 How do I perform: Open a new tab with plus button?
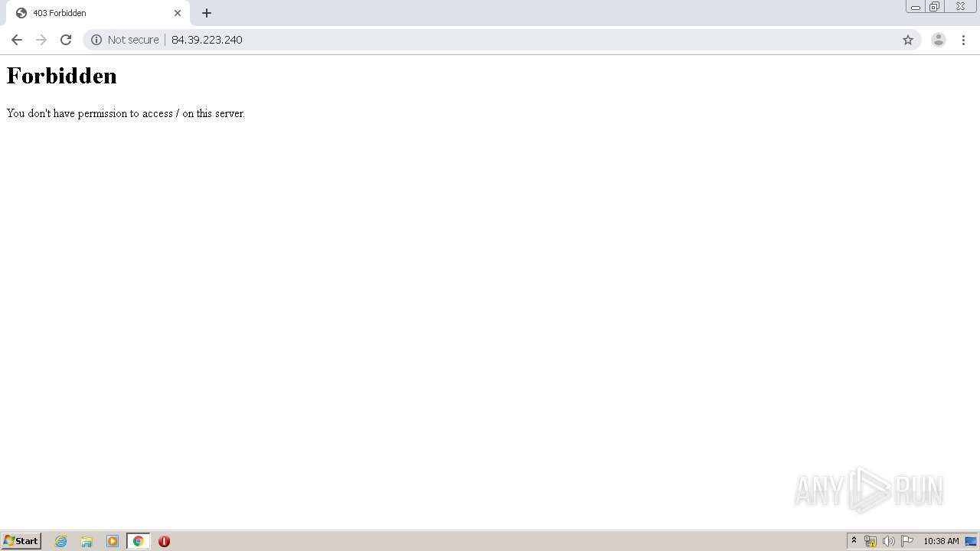(x=207, y=13)
